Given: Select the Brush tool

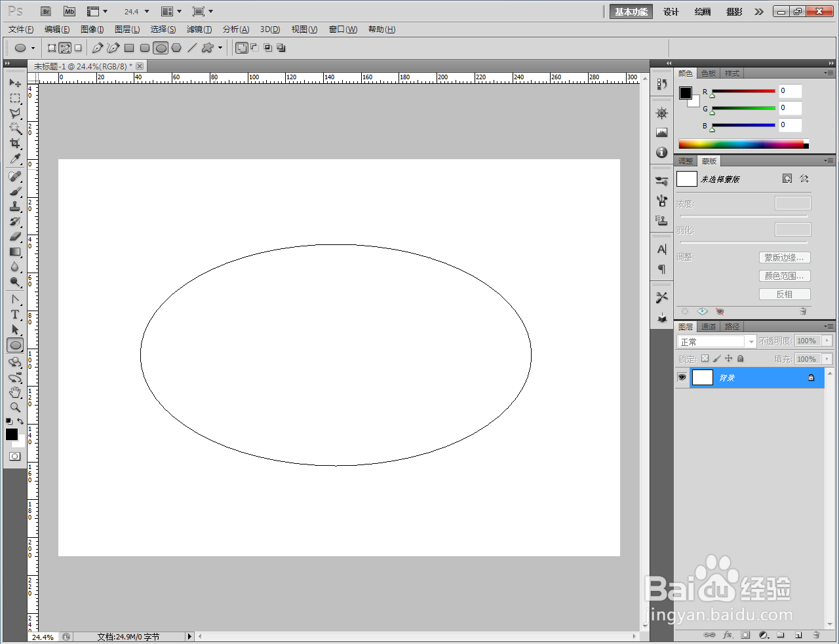Looking at the screenshot, I should pos(15,191).
